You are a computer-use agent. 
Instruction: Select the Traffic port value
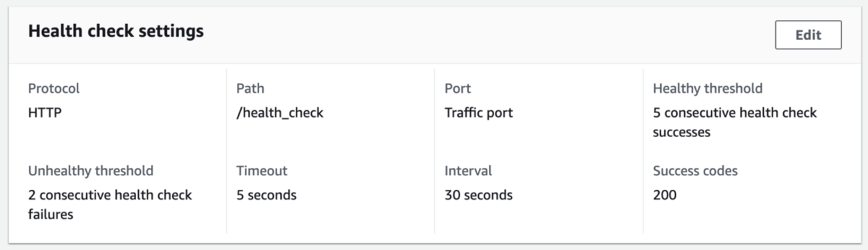pos(479,113)
